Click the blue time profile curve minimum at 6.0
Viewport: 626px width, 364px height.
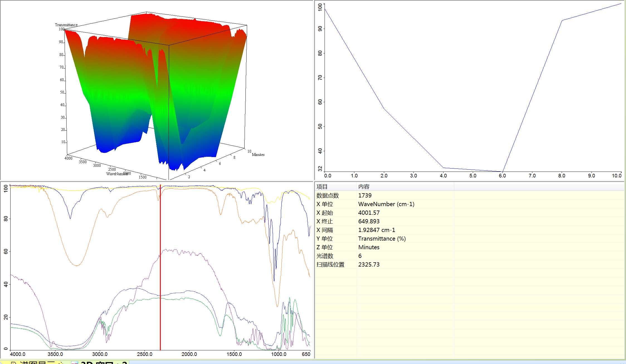pos(503,172)
